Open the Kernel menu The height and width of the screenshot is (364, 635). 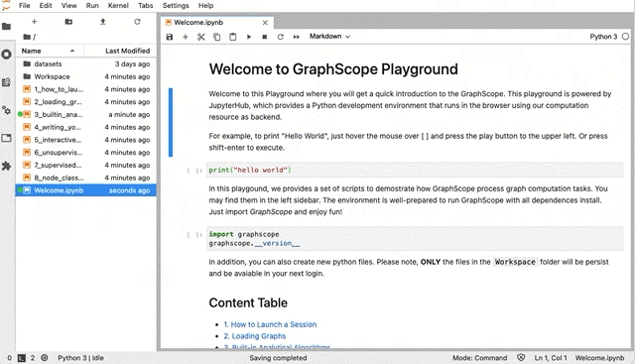point(118,6)
